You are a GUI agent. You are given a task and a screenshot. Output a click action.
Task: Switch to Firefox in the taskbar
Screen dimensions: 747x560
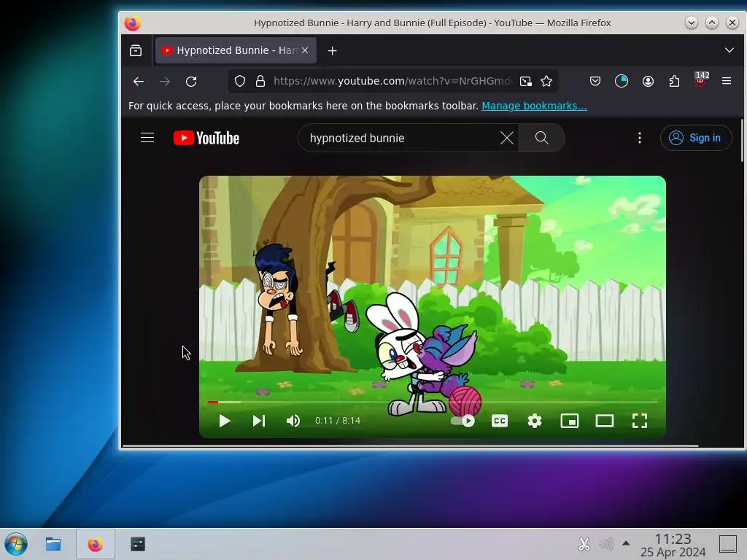[96, 544]
